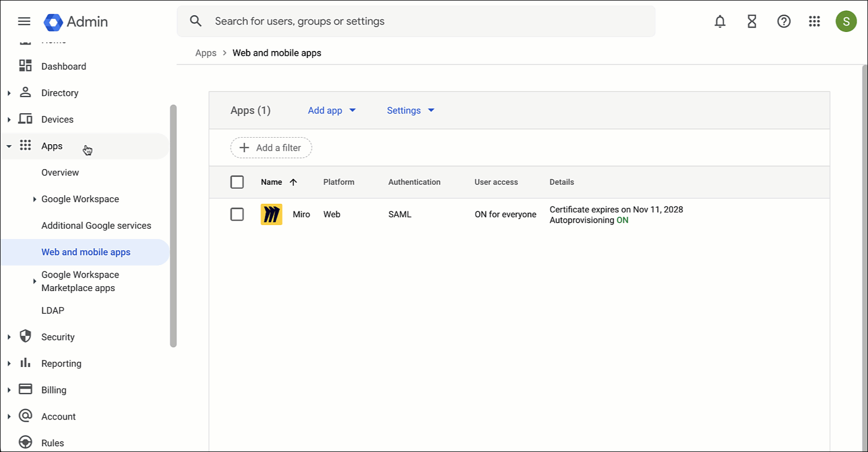Image resolution: width=868 pixels, height=452 pixels.
Task: Toggle the select all apps checkbox
Action: pyautogui.click(x=237, y=182)
